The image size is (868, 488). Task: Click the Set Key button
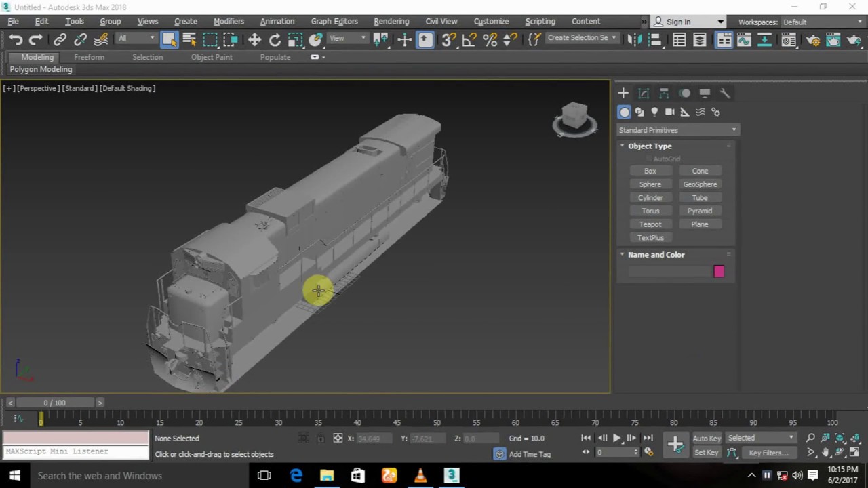[x=706, y=453]
